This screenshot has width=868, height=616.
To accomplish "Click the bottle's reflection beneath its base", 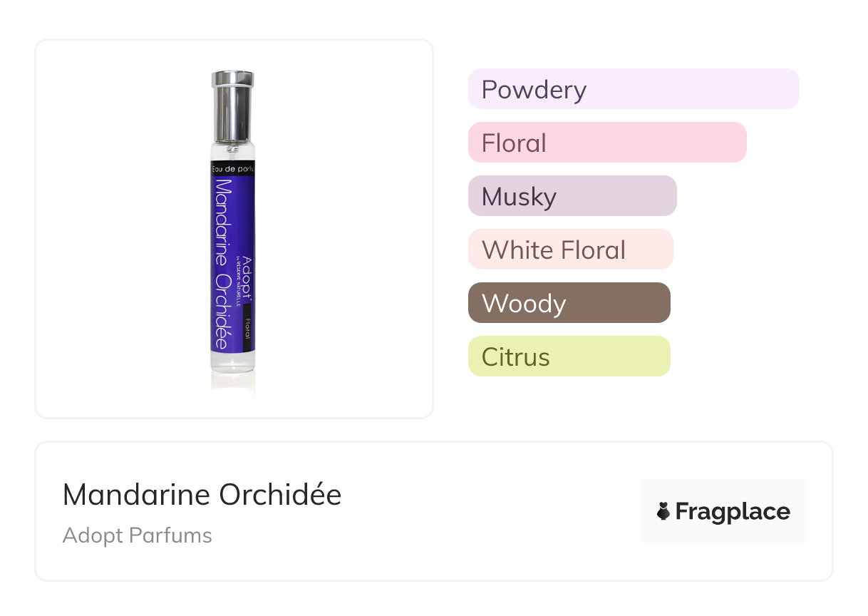I will (x=232, y=385).
